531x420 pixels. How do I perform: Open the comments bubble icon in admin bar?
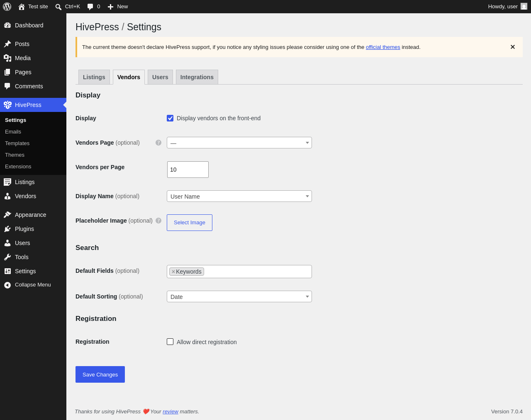[x=90, y=7]
